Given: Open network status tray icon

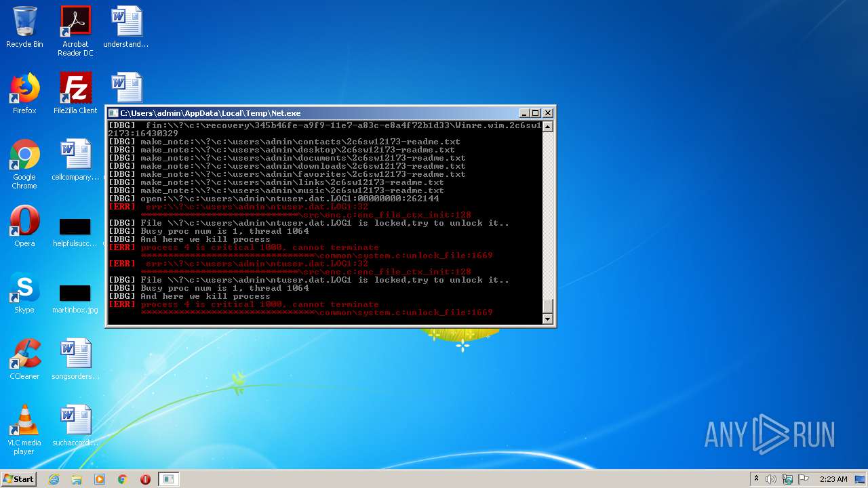Looking at the screenshot, I should click(787, 479).
